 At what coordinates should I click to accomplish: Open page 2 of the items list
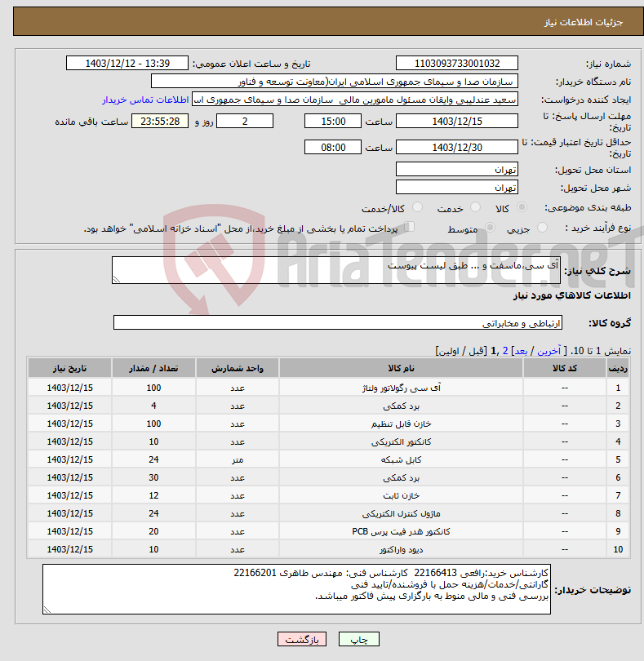505,351
